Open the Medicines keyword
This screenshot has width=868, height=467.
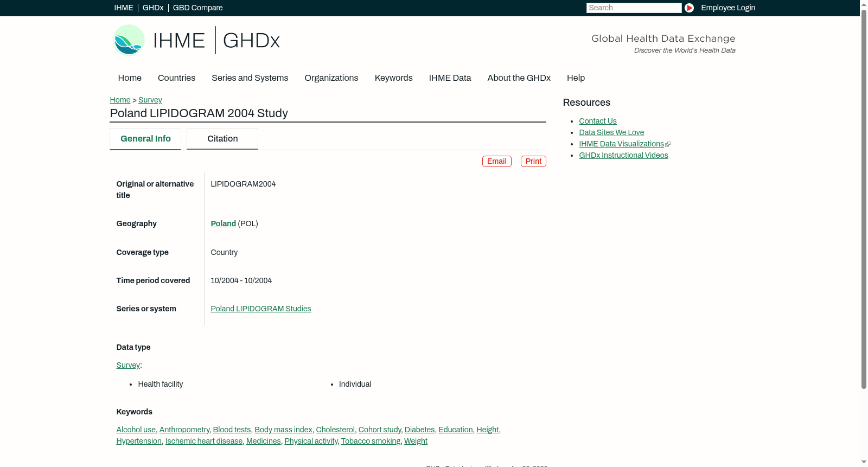(264, 441)
